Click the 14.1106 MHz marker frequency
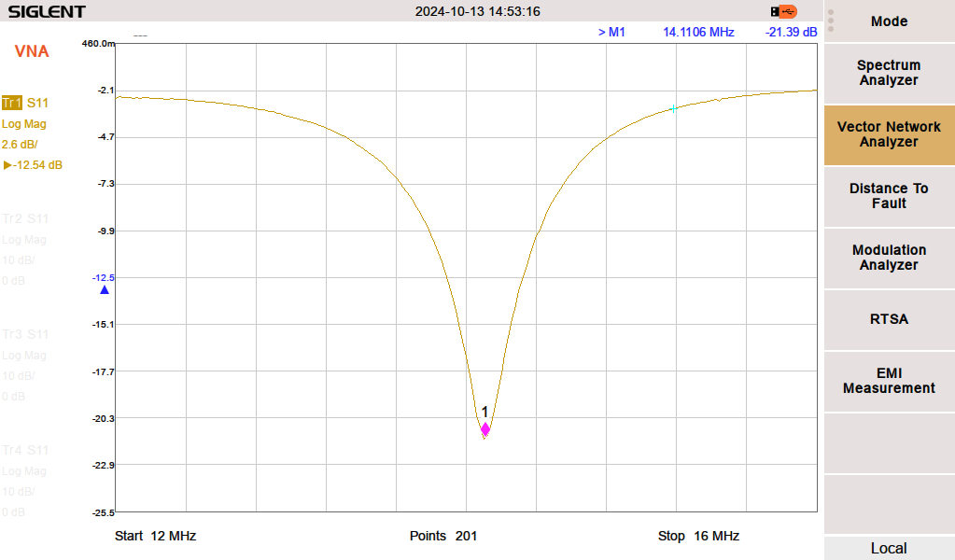 point(698,33)
